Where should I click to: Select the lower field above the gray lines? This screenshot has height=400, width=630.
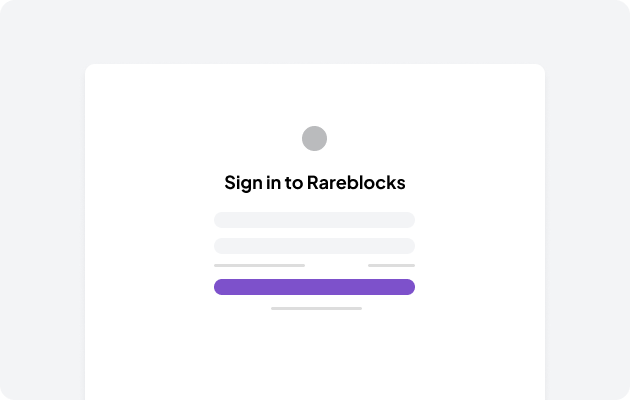coord(314,246)
